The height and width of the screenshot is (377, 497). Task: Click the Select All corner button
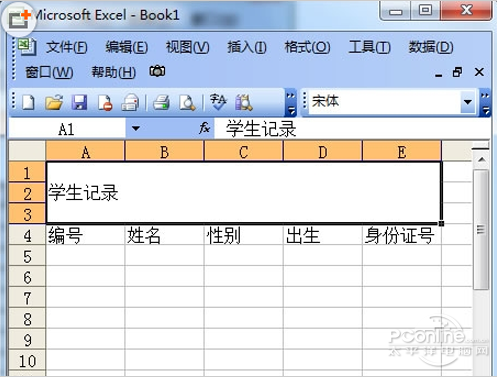point(27,151)
